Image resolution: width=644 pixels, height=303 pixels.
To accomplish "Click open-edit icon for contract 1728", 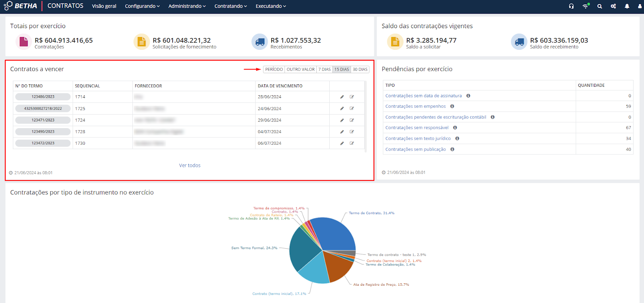I will point(352,132).
